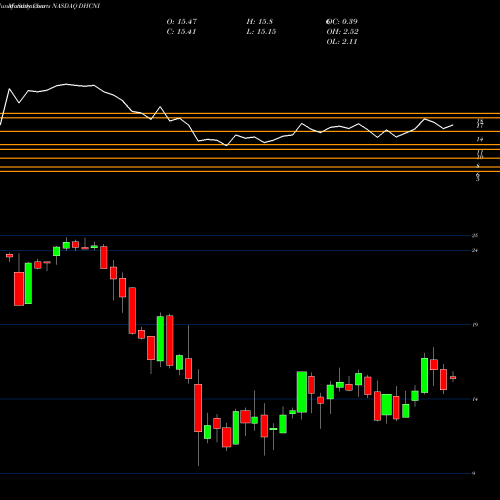Click the price axis label '24'
This screenshot has width=500, height=500.
475,250
